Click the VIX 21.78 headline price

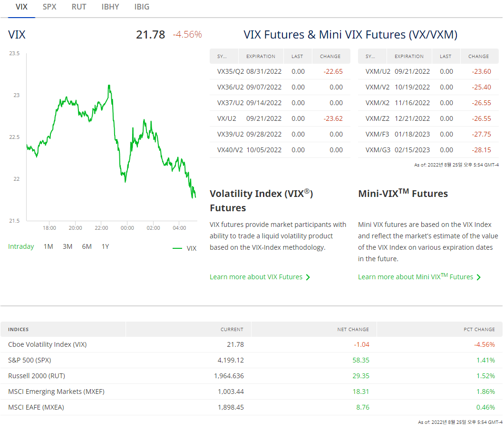pyautogui.click(x=150, y=34)
